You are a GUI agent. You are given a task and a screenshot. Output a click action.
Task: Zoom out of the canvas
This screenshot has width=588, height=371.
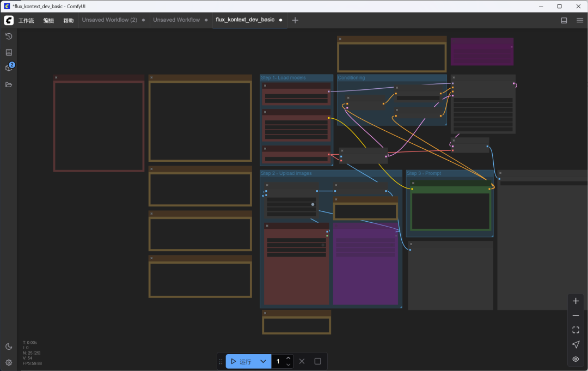point(576,315)
